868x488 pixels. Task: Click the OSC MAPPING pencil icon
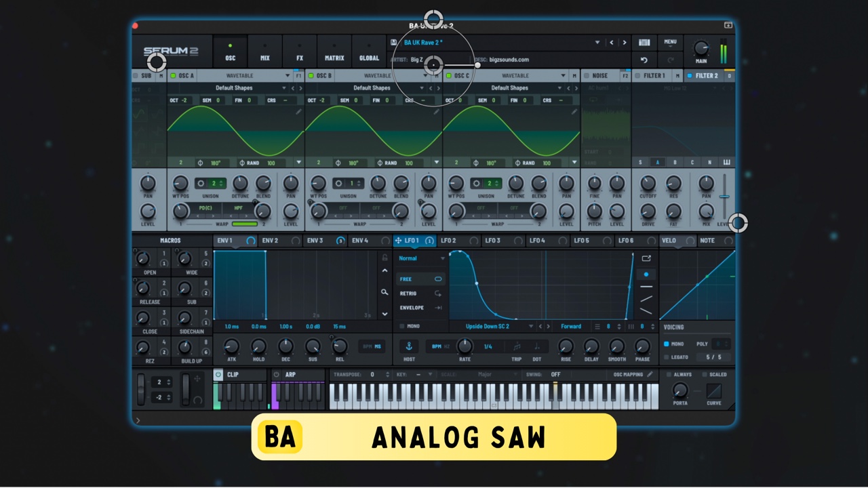pos(650,374)
